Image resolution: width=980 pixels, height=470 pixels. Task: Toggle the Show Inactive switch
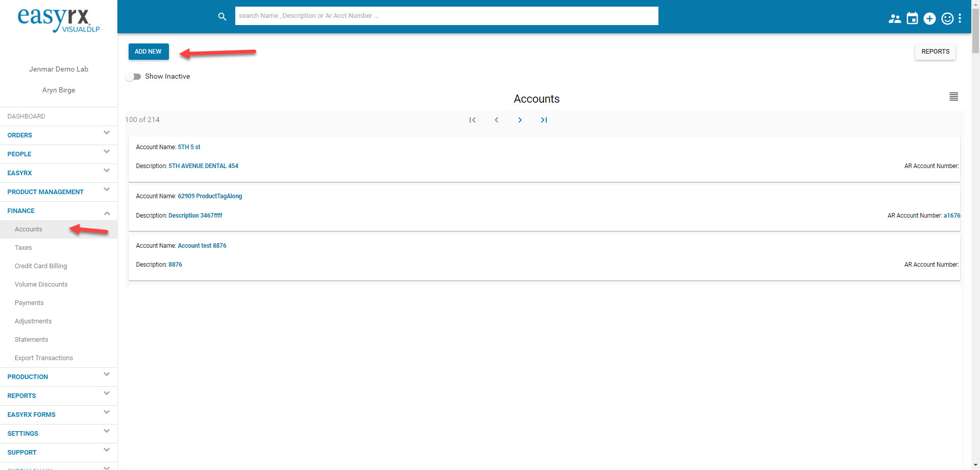coord(133,77)
